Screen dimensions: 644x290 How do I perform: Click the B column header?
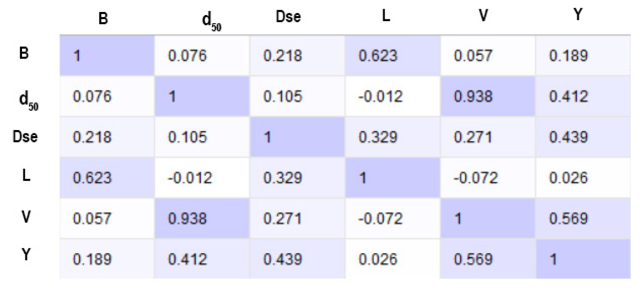point(103,18)
